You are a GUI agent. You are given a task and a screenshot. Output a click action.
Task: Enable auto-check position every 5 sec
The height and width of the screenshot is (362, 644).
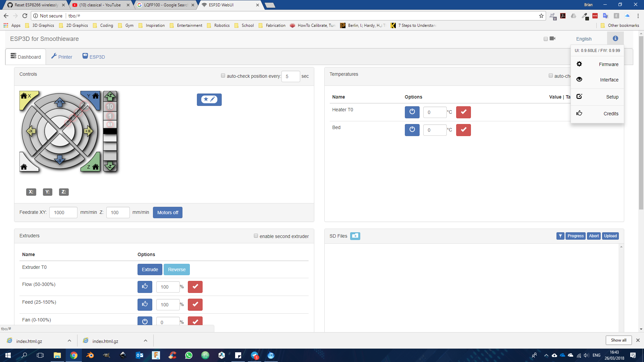tap(223, 75)
